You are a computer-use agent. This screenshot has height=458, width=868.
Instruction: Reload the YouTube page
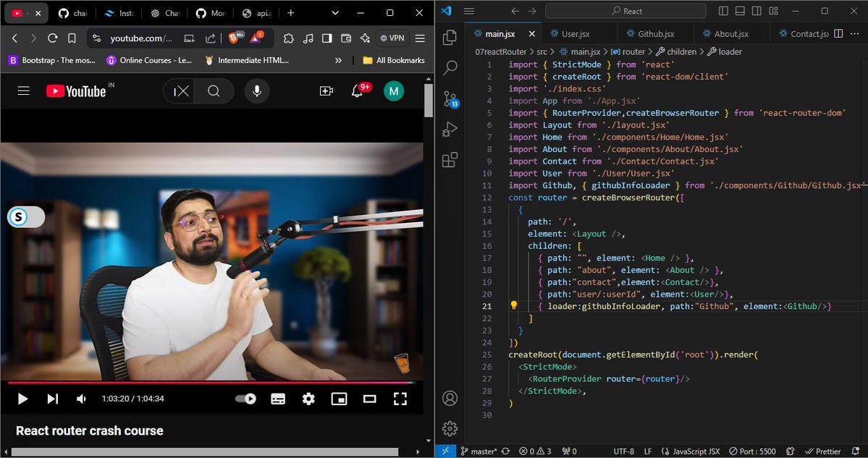(x=53, y=38)
